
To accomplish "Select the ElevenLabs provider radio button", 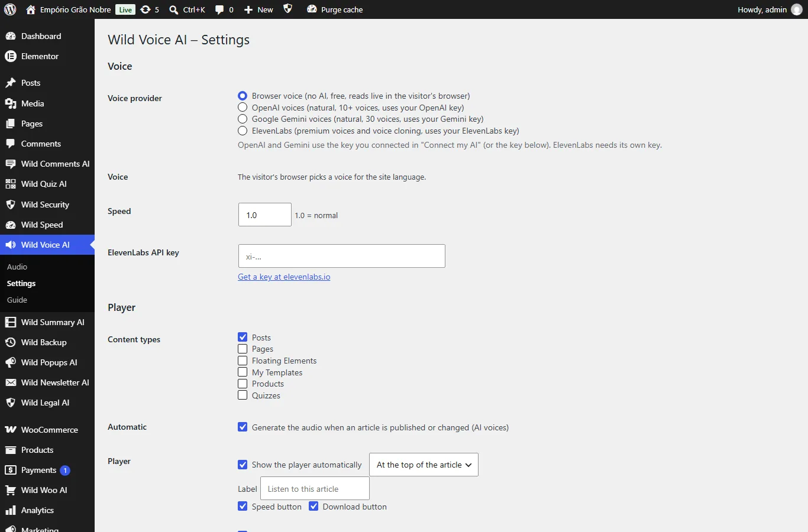I will click(x=243, y=131).
